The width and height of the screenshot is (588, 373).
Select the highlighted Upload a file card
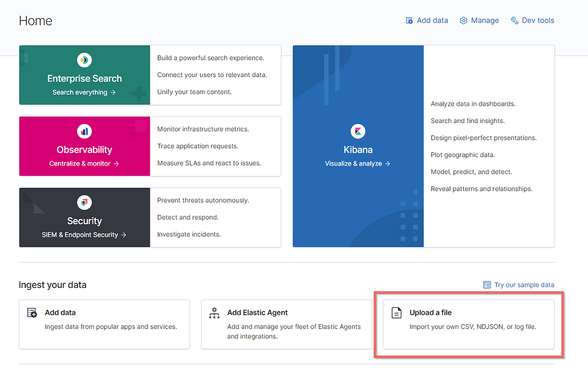click(x=469, y=324)
